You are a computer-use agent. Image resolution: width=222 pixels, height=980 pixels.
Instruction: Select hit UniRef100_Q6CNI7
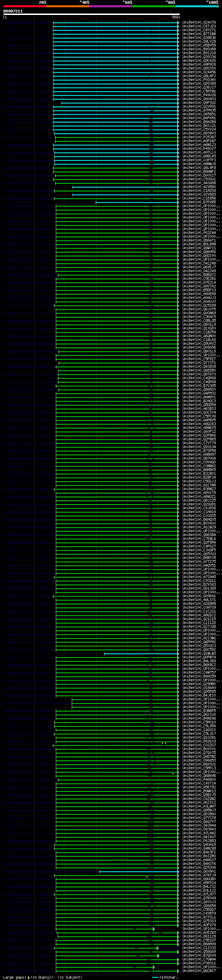pyautogui.click(x=199, y=971)
